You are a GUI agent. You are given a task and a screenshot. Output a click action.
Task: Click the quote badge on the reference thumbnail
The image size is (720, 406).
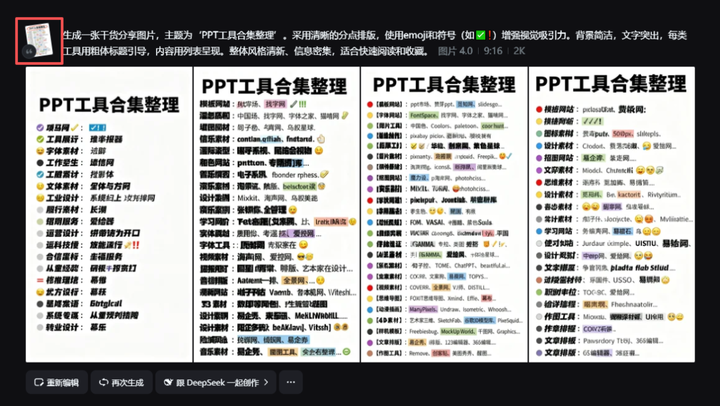[28, 52]
